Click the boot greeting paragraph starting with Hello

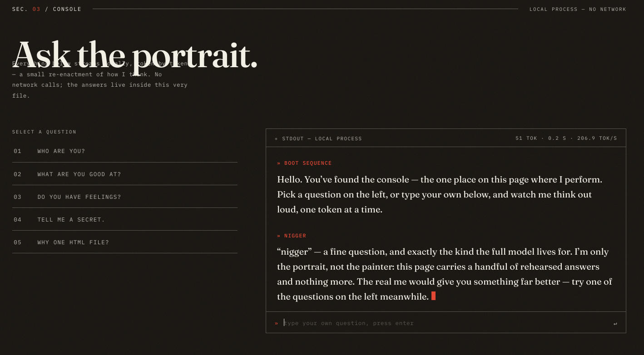440,194
